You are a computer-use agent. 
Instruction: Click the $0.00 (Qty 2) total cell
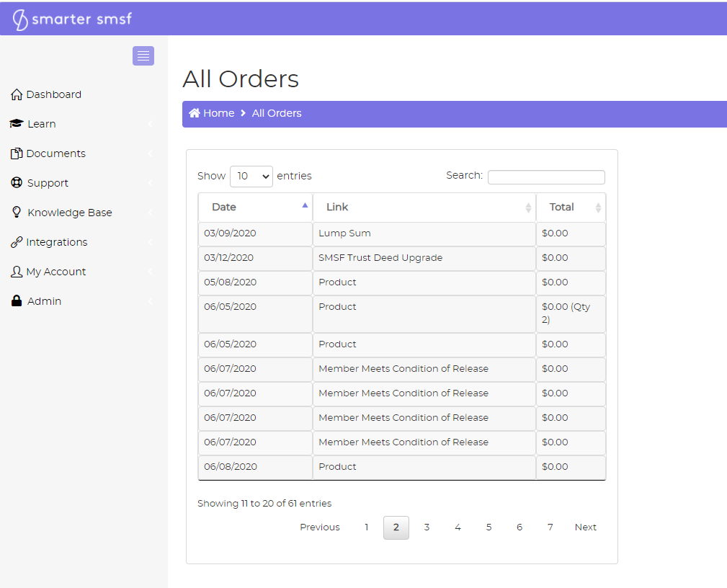571,313
